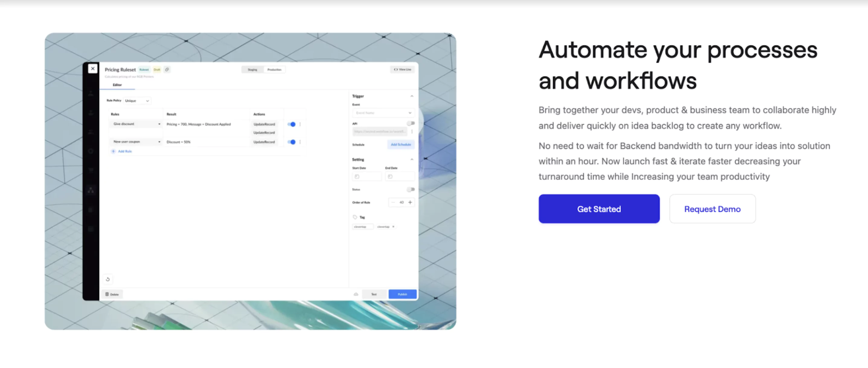Toggle the New user coupon rule switch
Image resolution: width=868 pixels, height=368 pixels.
coord(291,142)
